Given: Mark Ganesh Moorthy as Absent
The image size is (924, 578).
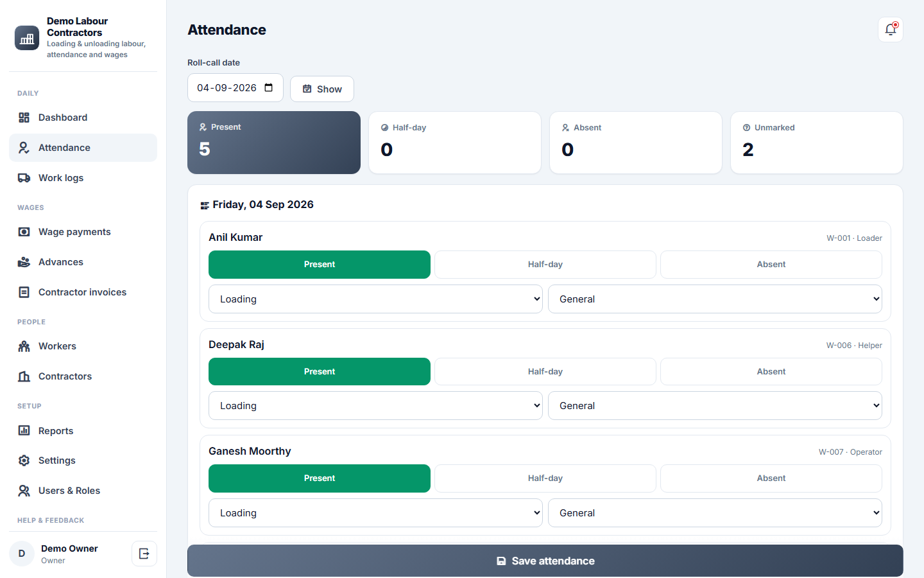Looking at the screenshot, I should pyautogui.click(x=771, y=478).
